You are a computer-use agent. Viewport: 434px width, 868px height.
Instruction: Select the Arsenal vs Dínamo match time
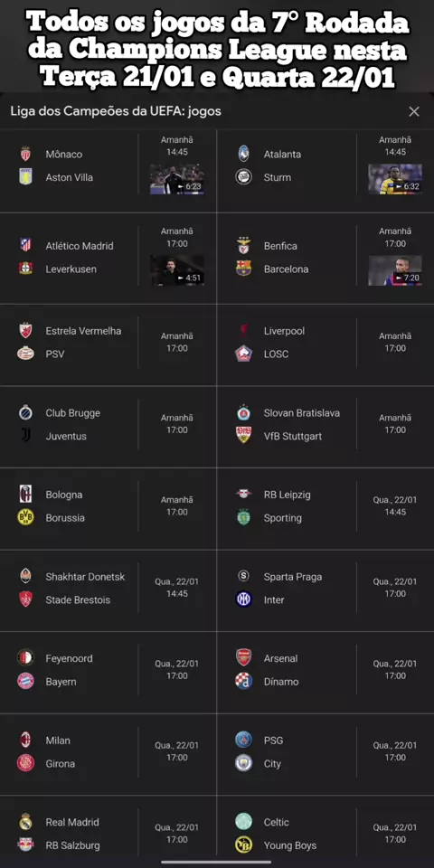pyautogui.click(x=395, y=670)
